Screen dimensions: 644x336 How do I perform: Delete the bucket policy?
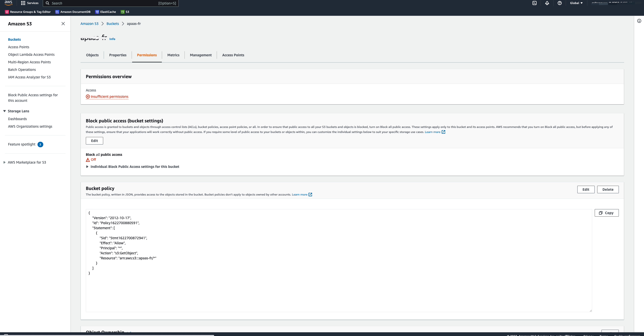tap(608, 189)
